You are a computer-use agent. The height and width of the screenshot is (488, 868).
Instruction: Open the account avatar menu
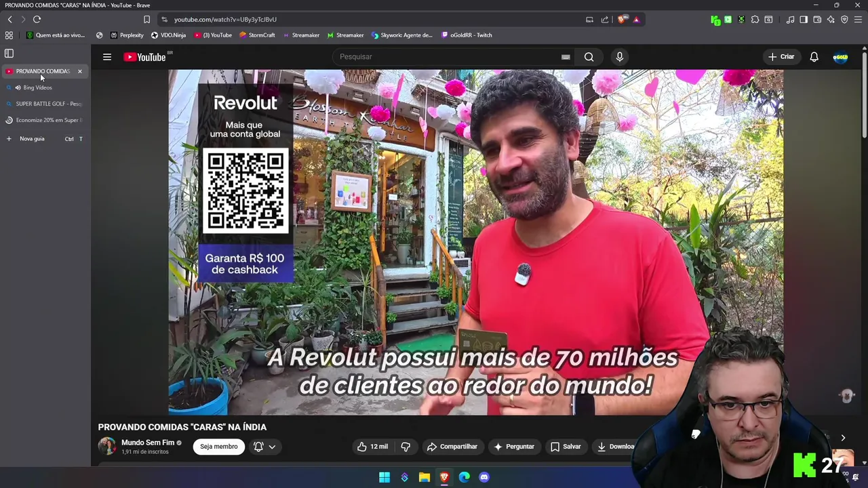[x=840, y=57]
